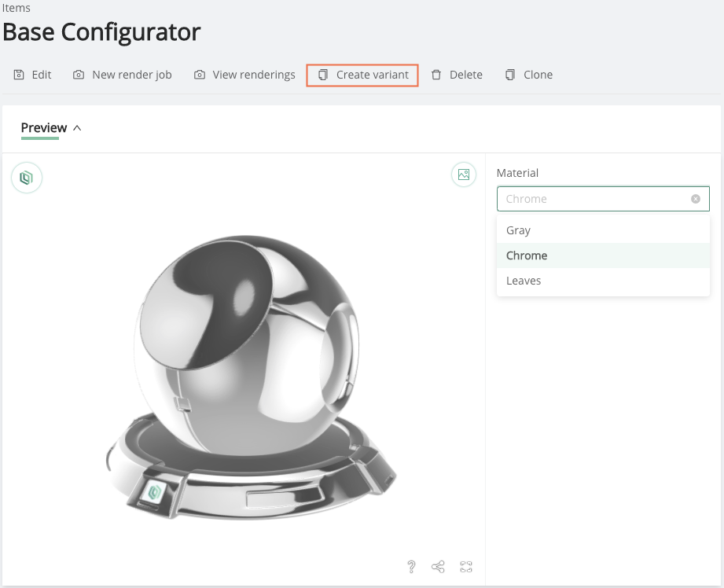Switch to the Preview tab
724x588 pixels.
coord(44,128)
